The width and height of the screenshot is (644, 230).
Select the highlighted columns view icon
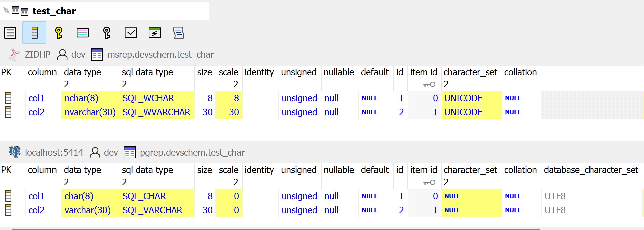pos(34,33)
